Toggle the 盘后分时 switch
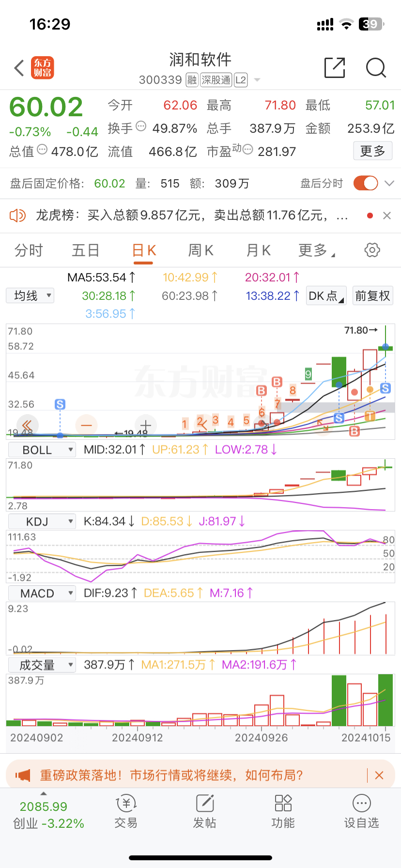Image resolution: width=401 pixels, height=868 pixels. point(366,183)
